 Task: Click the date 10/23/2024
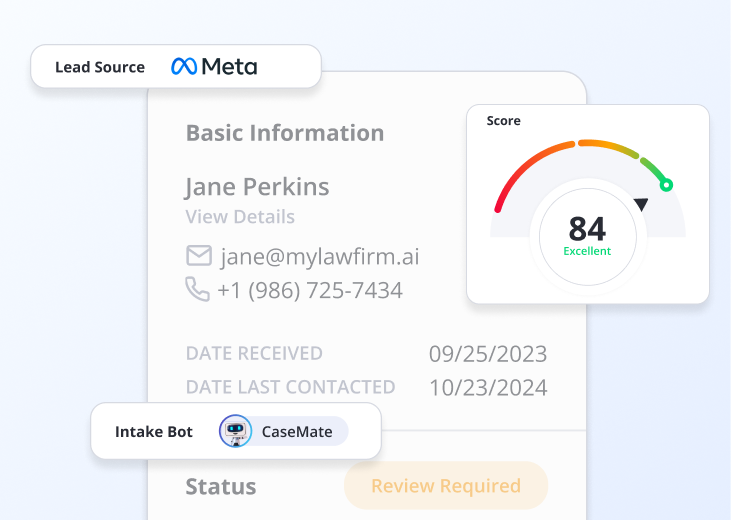coord(488,388)
